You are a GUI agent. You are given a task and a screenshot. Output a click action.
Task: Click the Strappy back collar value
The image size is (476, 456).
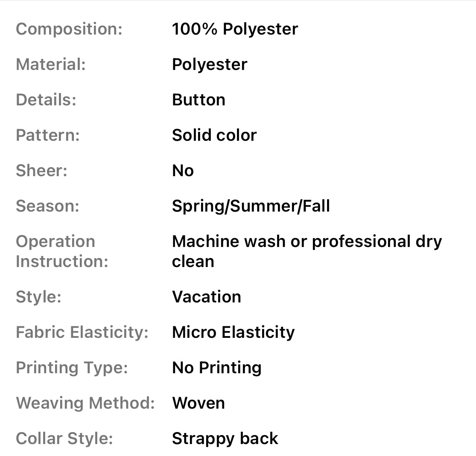(x=225, y=439)
